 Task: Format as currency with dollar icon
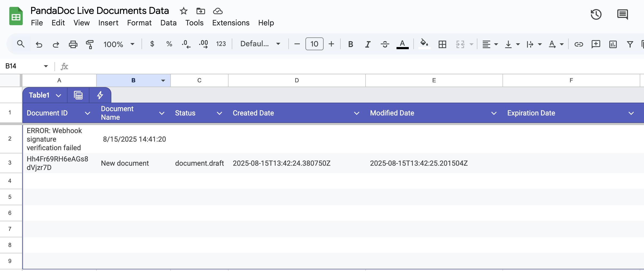(x=152, y=44)
